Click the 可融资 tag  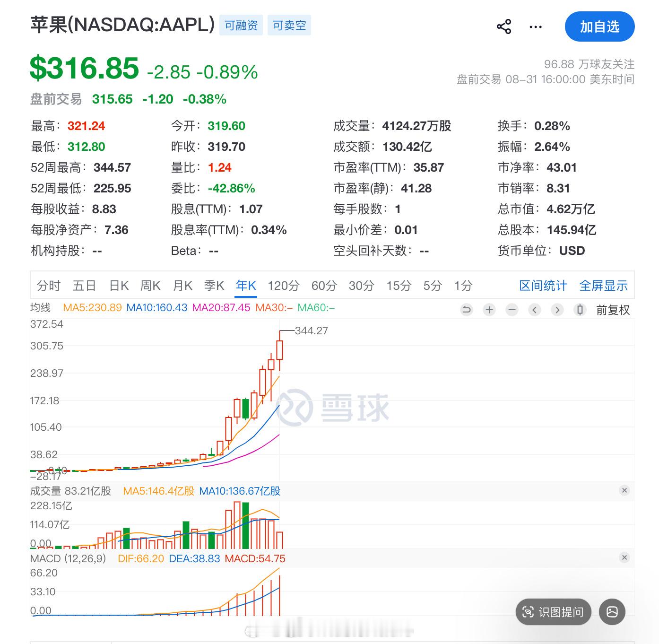241,25
